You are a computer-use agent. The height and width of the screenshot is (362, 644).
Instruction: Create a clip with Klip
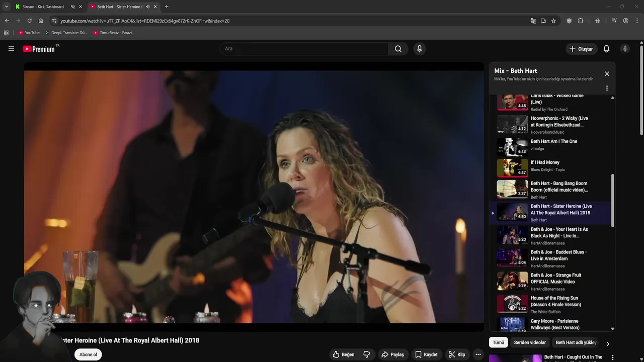[x=457, y=354]
